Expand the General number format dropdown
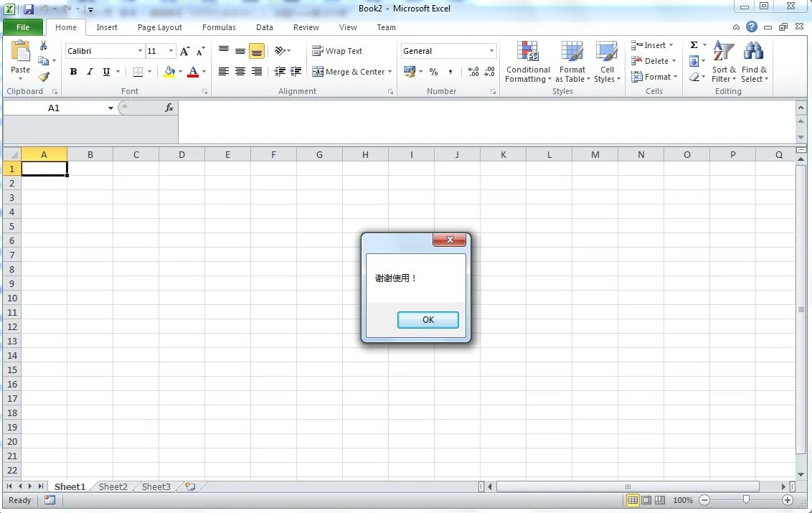The height and width of the screenshot is (513, 812). point(491,51)
